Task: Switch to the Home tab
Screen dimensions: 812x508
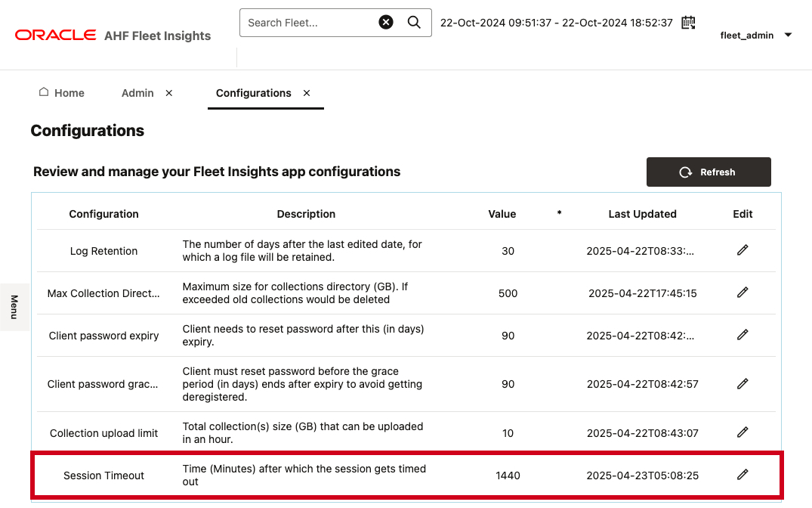Action: tap(62, 93)
